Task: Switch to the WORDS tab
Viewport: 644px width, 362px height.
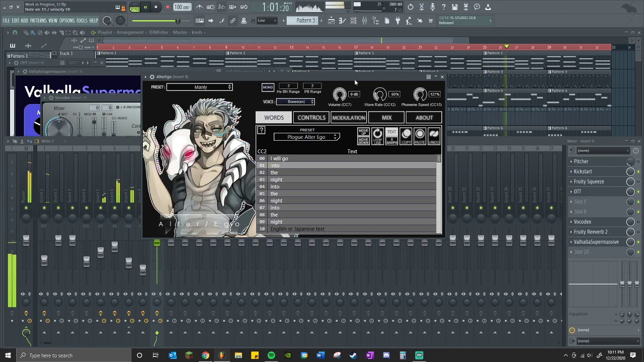Action: point(274,118)
